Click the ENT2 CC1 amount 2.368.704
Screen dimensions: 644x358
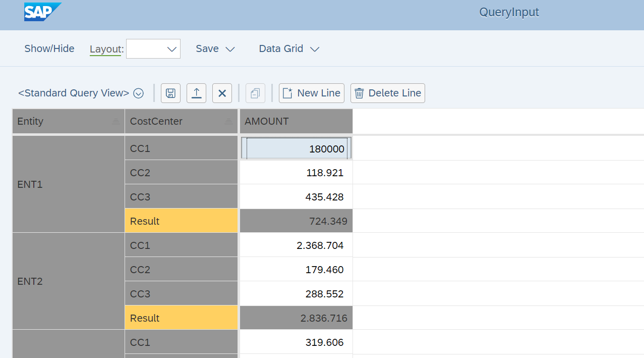(x=296, y=245)
